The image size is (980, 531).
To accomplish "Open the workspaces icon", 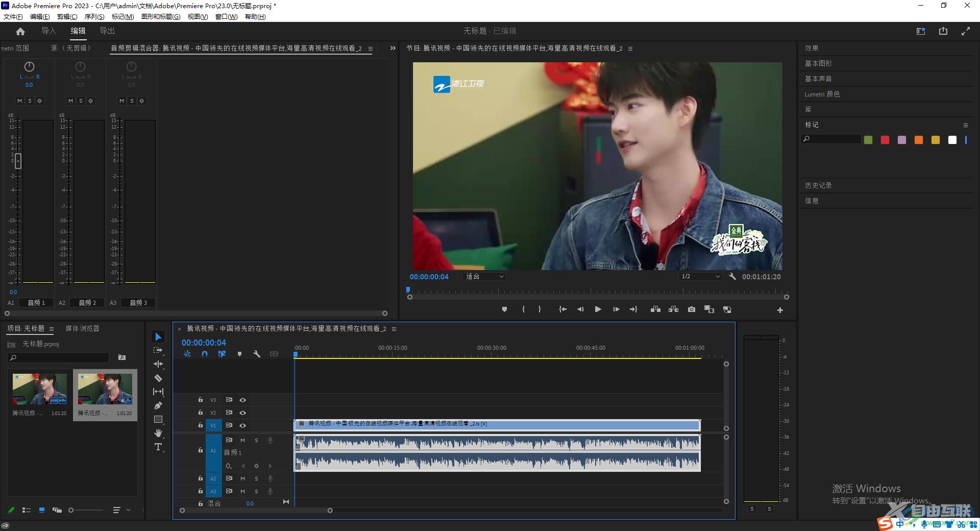I will 921,31.
